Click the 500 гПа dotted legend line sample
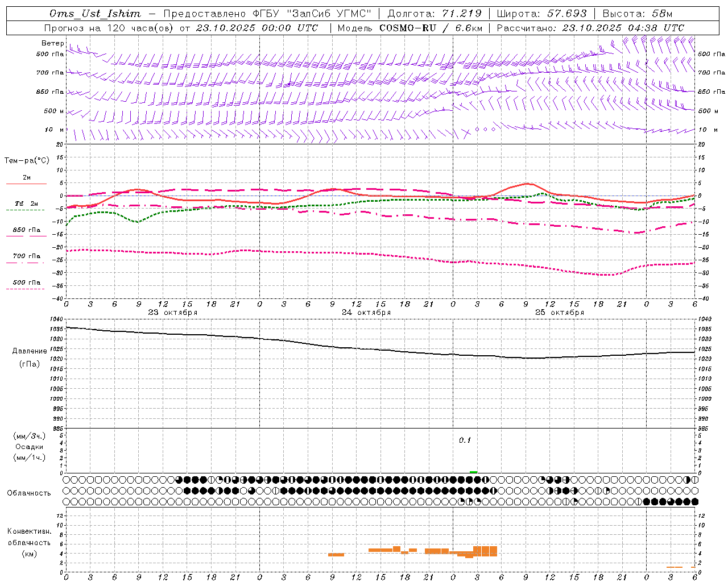The width and height of the screenshot is (728, 582). [x=26, y=289]
